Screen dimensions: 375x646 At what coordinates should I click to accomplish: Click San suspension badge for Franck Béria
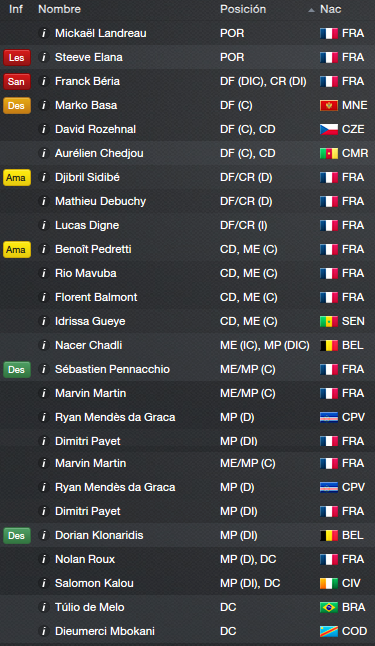[x=16, y=81]
